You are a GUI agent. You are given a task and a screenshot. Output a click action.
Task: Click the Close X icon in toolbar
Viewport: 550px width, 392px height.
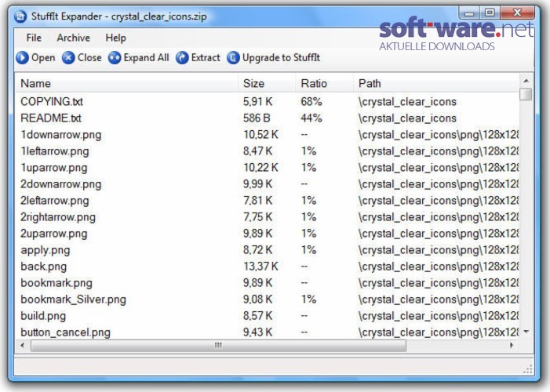(68, 58)
